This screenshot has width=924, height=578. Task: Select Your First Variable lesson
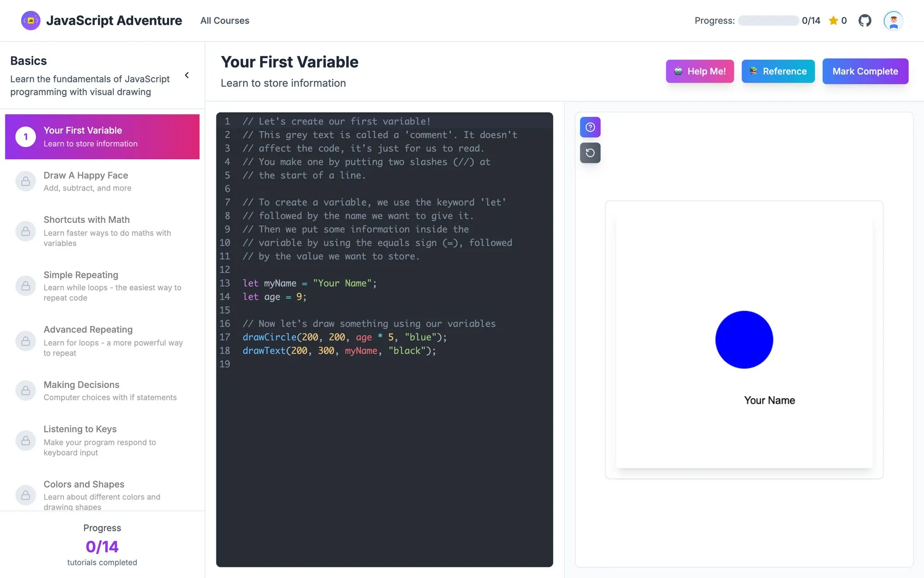[x=102, y=137]
